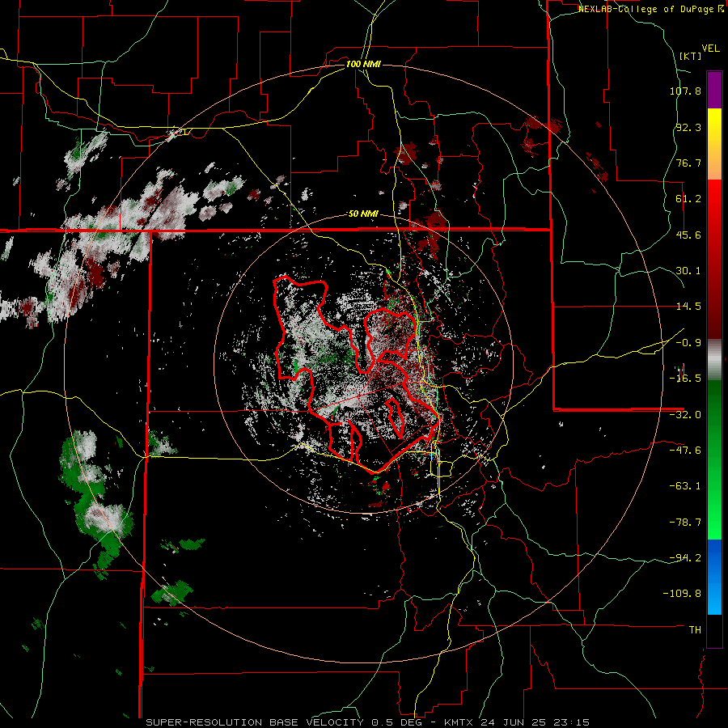The image size is (728, 728).
Task: Pick the gray near-zero segment of the color bar
Action: [x=714, y=360]
